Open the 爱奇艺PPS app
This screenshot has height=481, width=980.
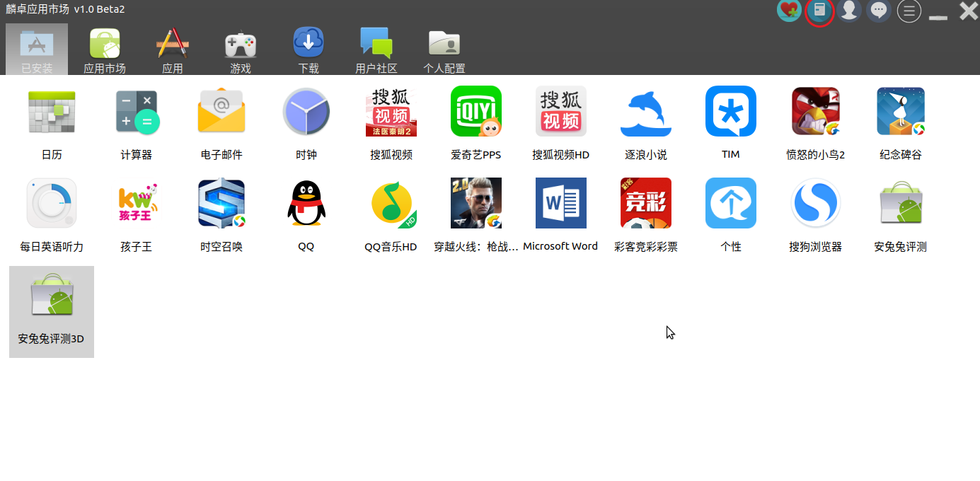tap(476, 111)
